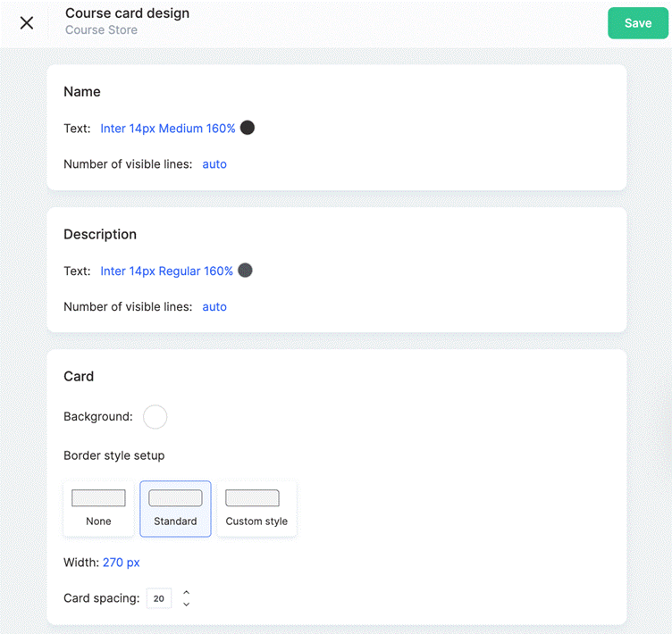Focus the Card spacing input field
The image size is (672, 634).
[159, 598]
